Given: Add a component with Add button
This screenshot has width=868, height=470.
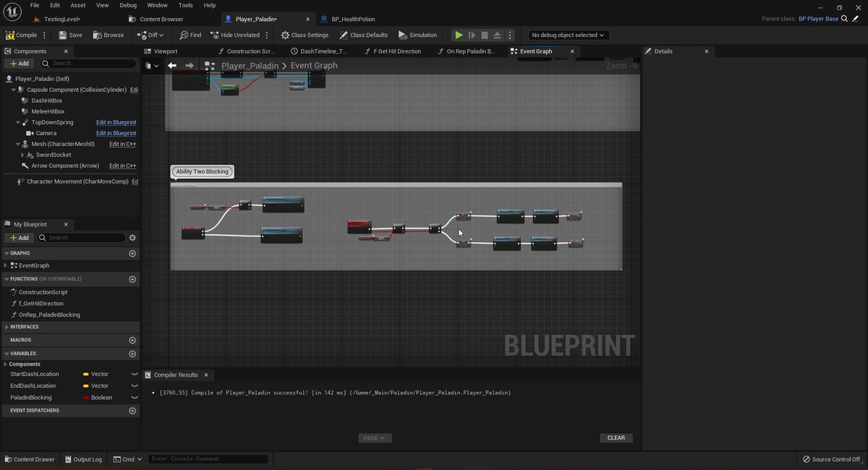Looking at the screenshot, I should click(19, 64).
